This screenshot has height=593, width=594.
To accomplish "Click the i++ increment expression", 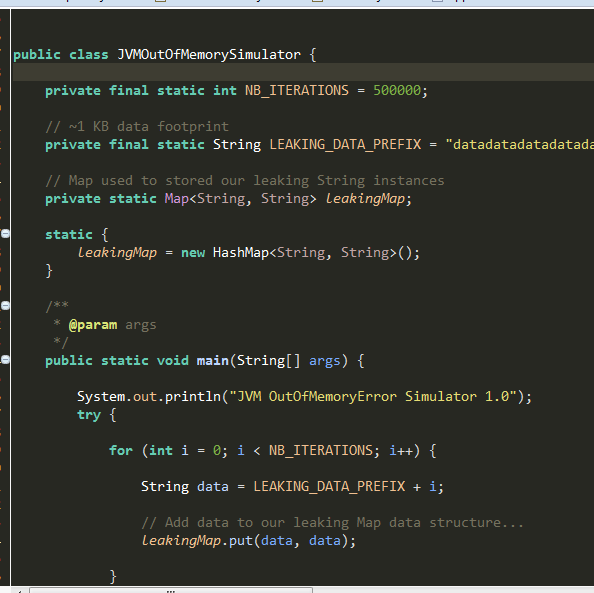I will [x=401, y=451].
